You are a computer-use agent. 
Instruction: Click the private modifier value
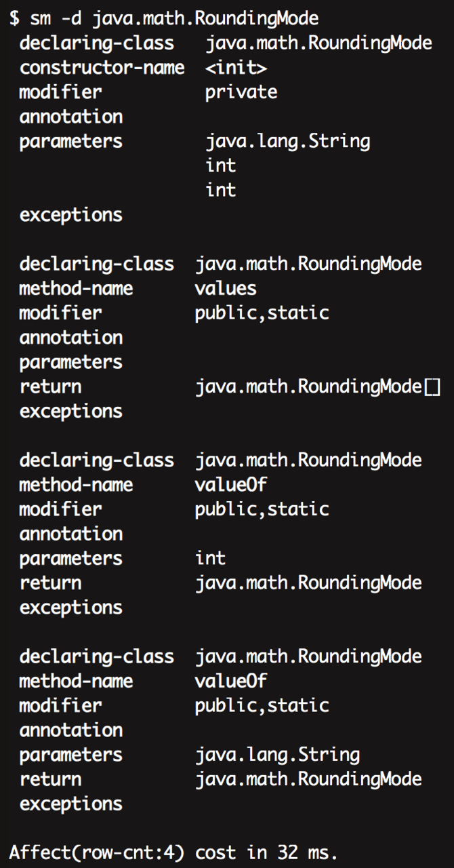click(241, 92)
